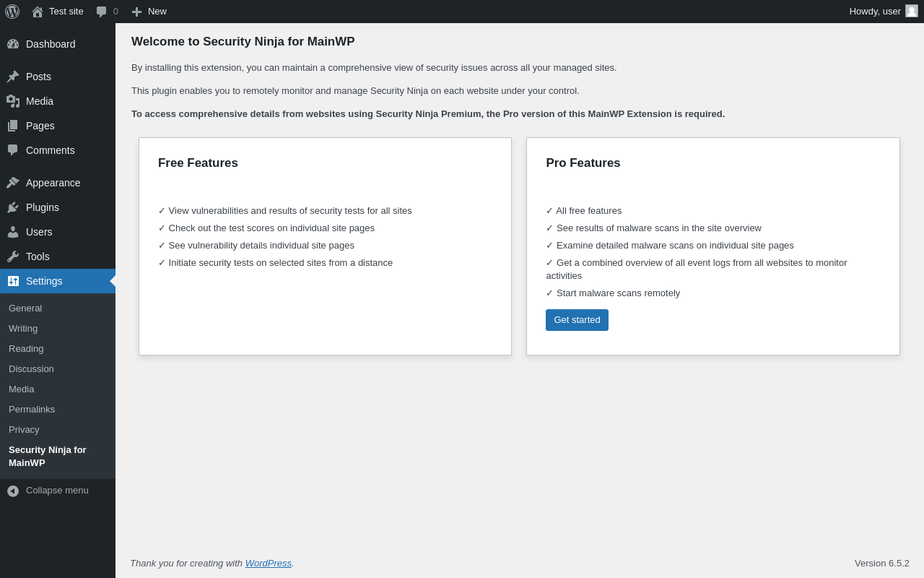Open the Tools menu
Image resolution: width=924 pixels, height=578 pixels.
coord(58,256)
